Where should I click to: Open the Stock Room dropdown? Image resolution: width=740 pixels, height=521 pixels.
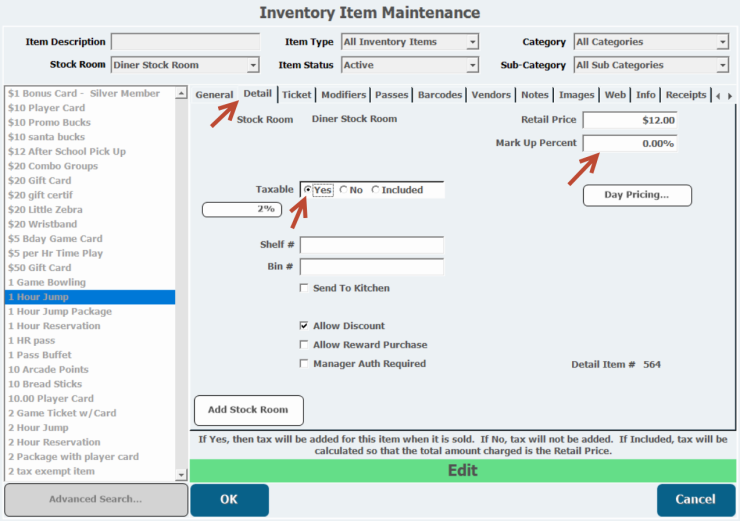253,66
